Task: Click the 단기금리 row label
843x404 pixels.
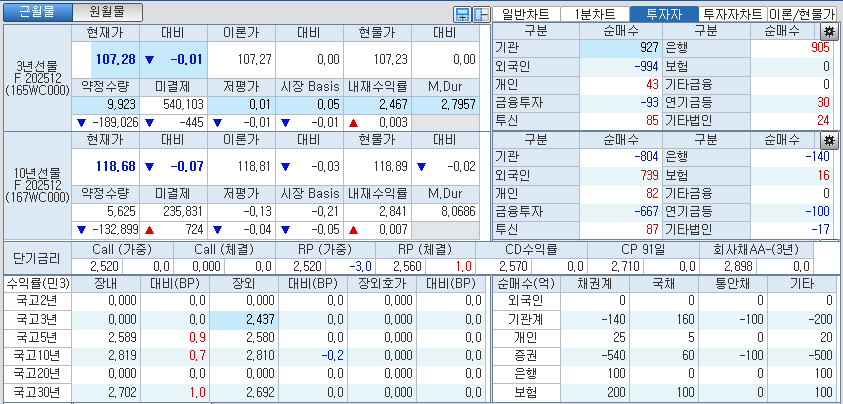Action: click(x=36, y=258)
